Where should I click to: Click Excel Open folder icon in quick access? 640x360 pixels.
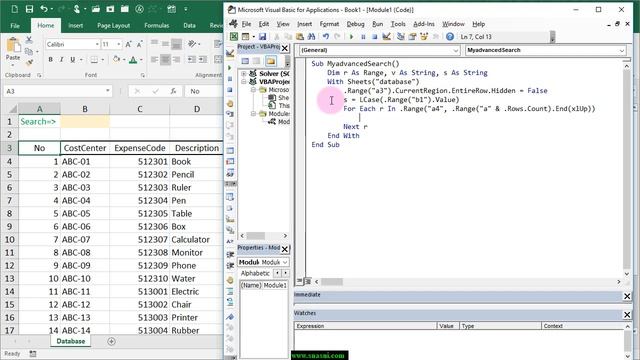point(96,9)
